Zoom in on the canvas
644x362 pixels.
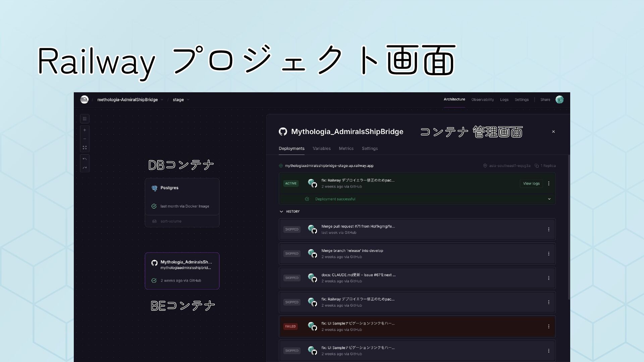pos(85,130)
